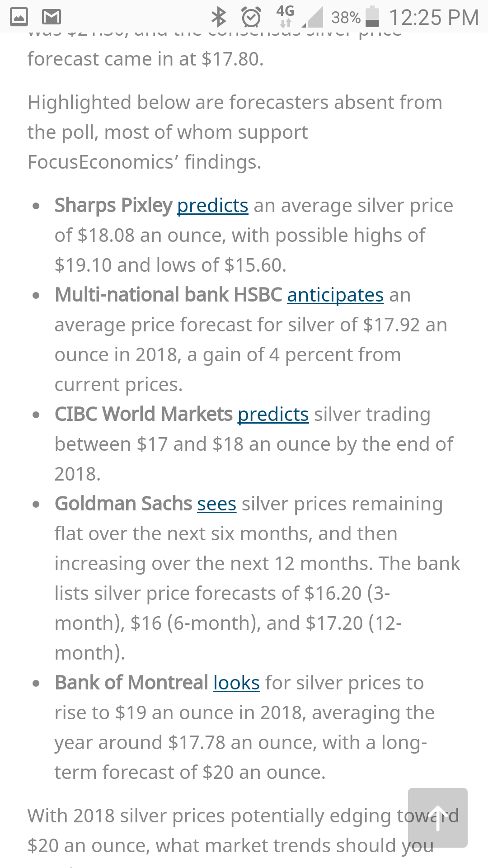Image resolution: width=488 pixels, height=868 pixels.
Task: Tap the 38% battery percentage text
Action: pyautogui.click(x=346, y=18)
